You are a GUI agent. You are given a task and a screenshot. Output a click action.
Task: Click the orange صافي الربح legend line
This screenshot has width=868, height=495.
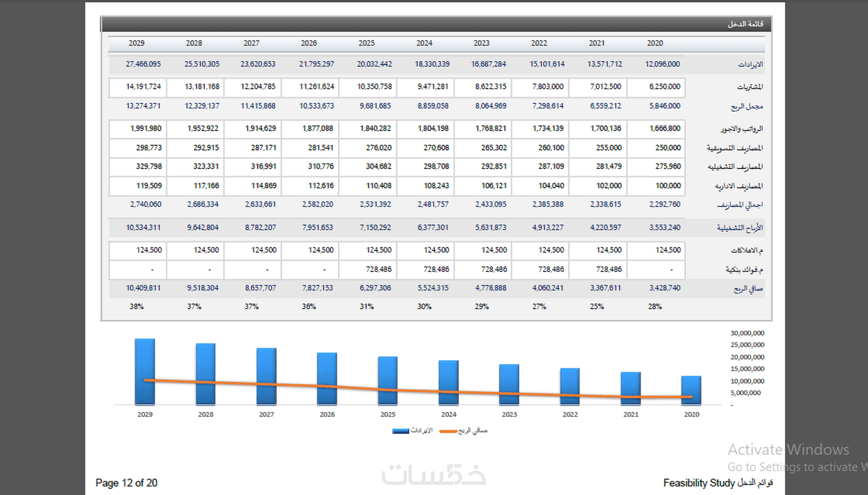point(448,431)
